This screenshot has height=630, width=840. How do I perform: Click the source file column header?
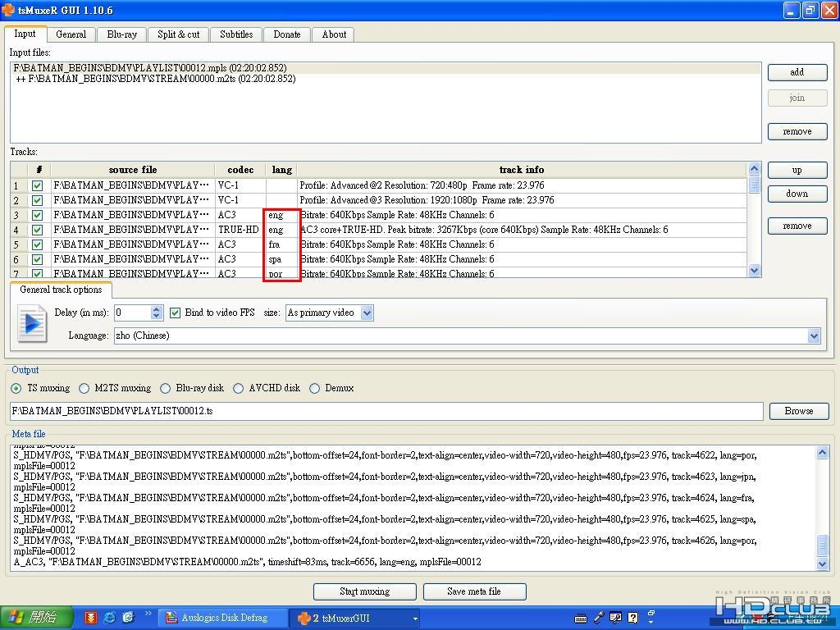(x=133, y=170)
